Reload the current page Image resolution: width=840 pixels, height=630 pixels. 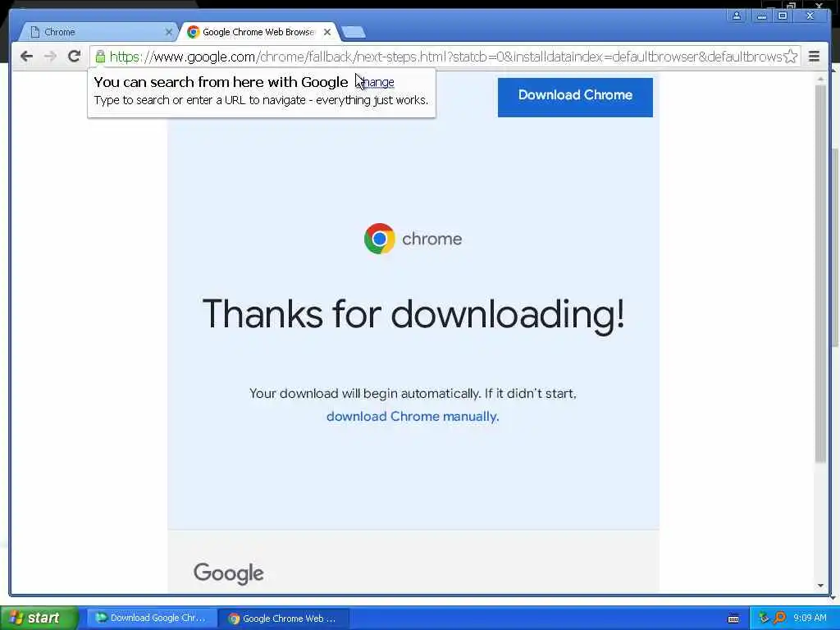[x=74, y=56]
